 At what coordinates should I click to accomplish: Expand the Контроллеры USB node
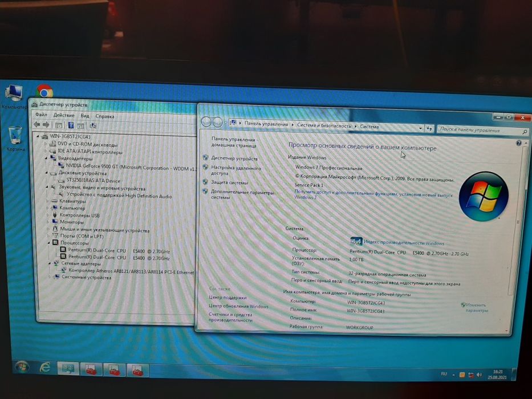pos(48,215)
